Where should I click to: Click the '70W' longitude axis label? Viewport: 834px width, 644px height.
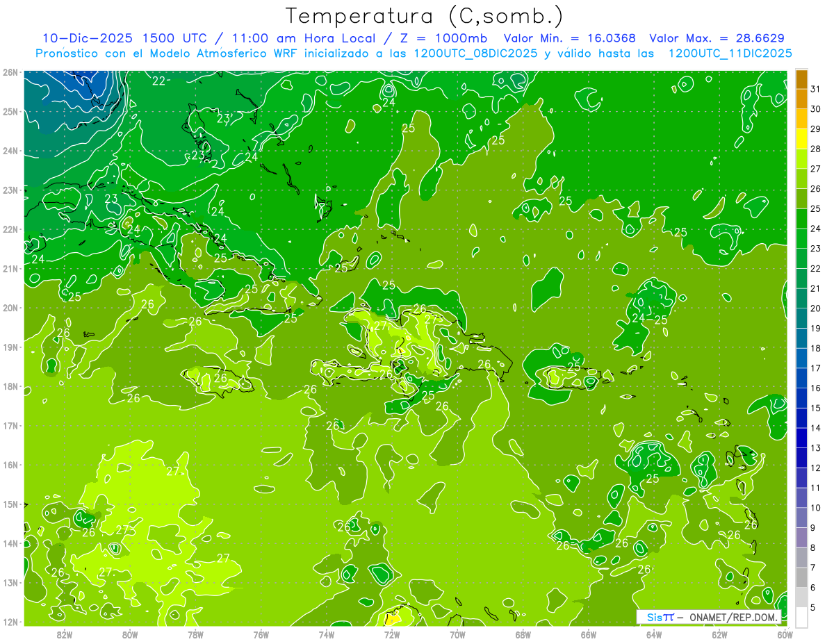[x=457, y=634]
